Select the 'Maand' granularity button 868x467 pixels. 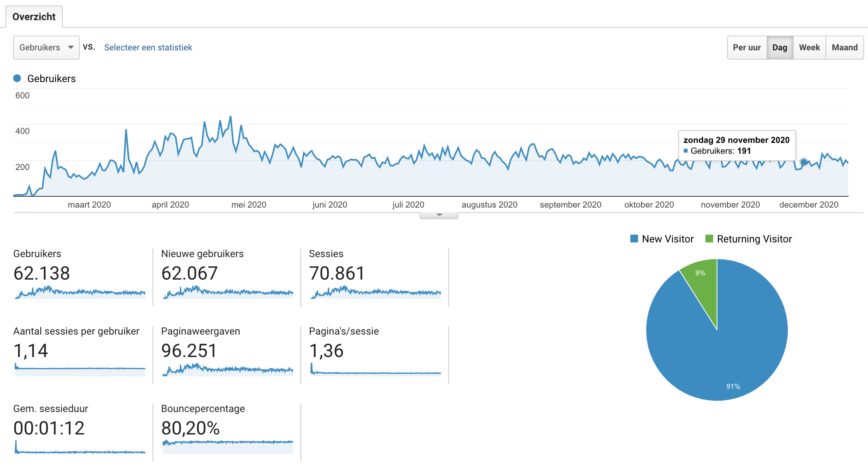click(845, 48)
